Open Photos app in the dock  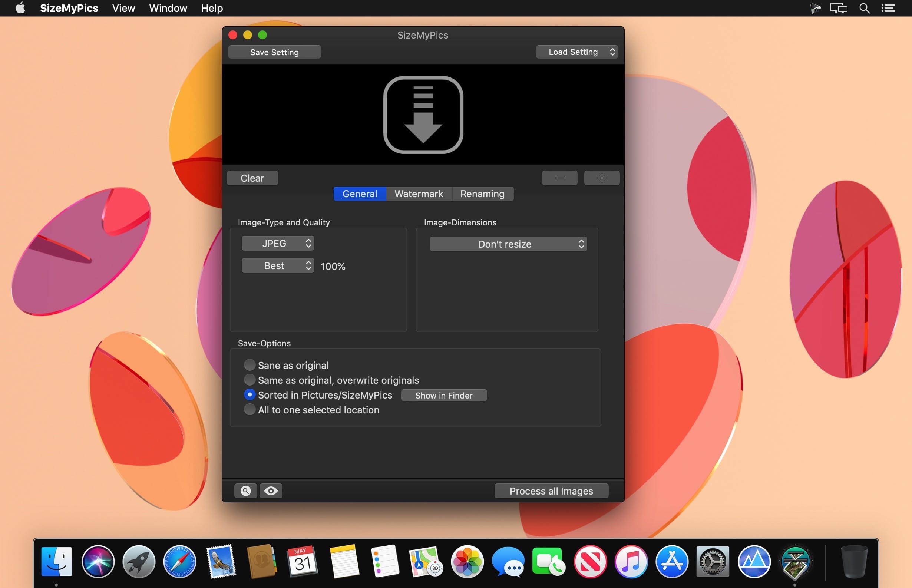pos(467,562)
